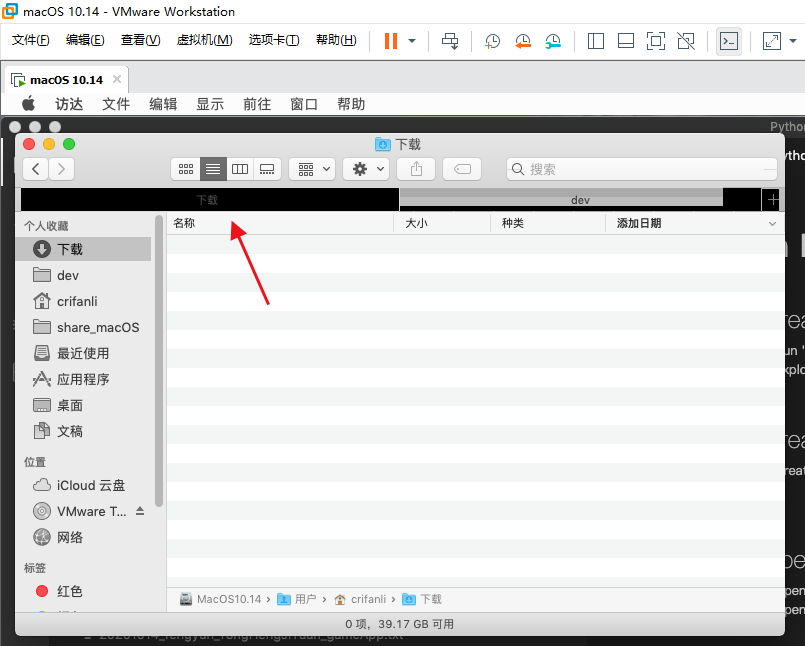
Task: Enter VMware full screen mode
Action: (x=656, y=41)
